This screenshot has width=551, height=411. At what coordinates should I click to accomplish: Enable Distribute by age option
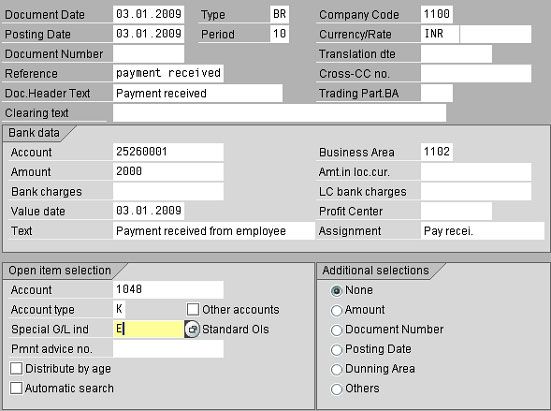click(16, 368)
